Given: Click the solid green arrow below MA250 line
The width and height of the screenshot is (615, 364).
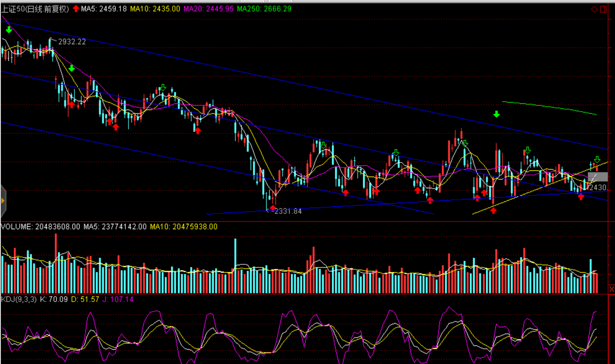Looking at the screenshot, I should [x=496, y=114].
